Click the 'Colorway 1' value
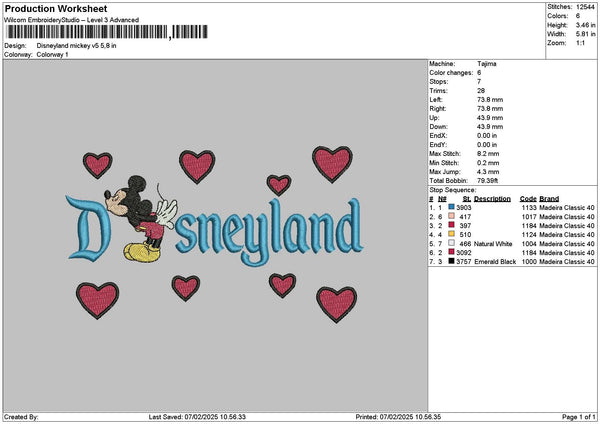The width and height of the screenshot is (600, 424). [52, 55]
